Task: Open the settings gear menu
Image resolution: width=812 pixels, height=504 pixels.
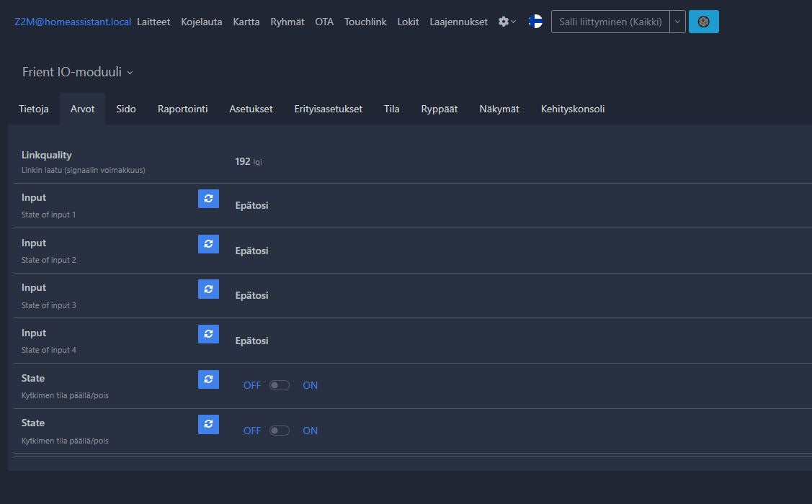Action: (x=507, y=22)
